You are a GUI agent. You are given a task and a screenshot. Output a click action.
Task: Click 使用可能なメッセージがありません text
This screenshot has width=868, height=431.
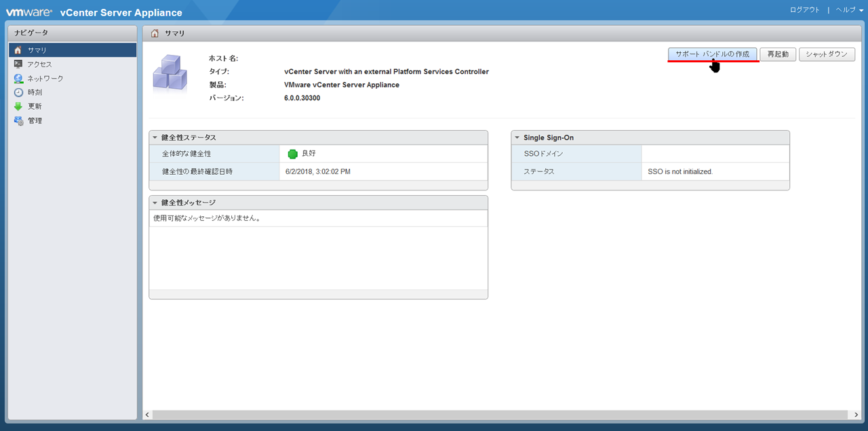pos(207,218)
